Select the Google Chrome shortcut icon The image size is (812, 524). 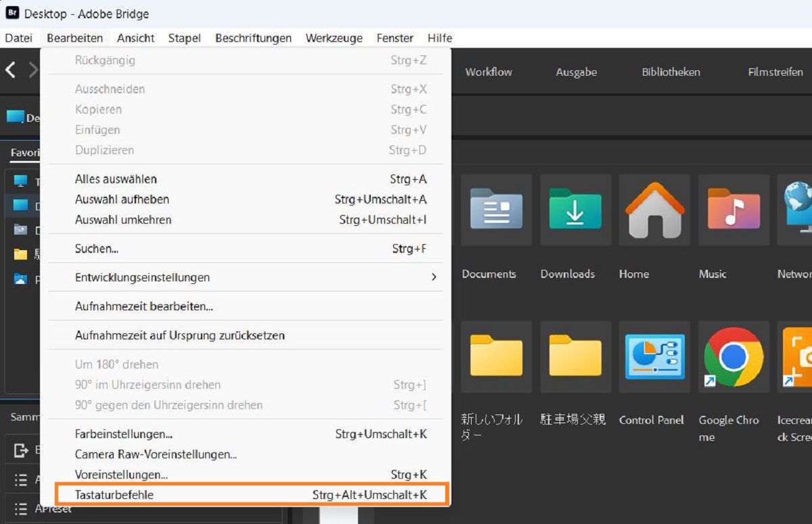[734, 356]
